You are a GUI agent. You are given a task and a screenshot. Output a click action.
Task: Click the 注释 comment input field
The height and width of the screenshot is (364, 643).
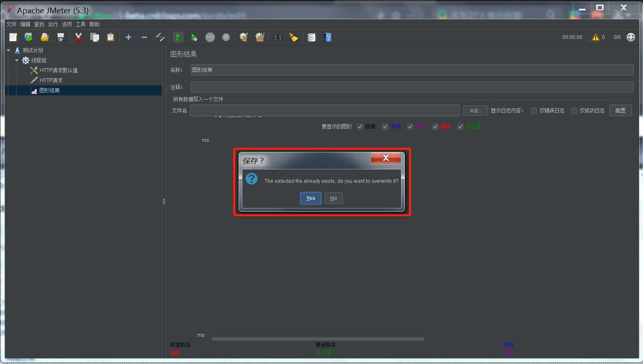click(x=412, y=87)
